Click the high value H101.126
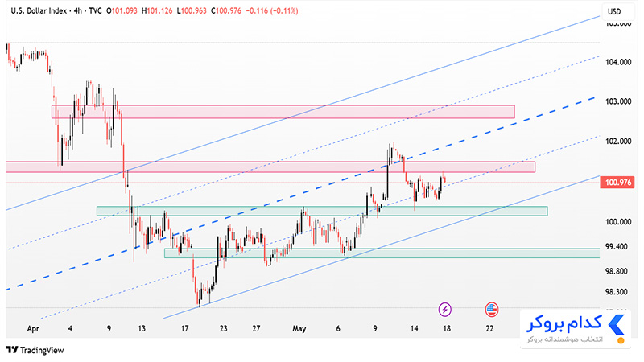Viewport: 644px width, 362px height. pos(157,11)
